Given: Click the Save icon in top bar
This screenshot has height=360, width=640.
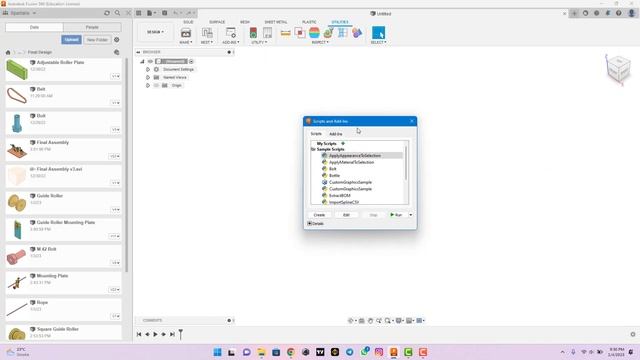Looking at the screenshot, I should [x=164, y=13].
